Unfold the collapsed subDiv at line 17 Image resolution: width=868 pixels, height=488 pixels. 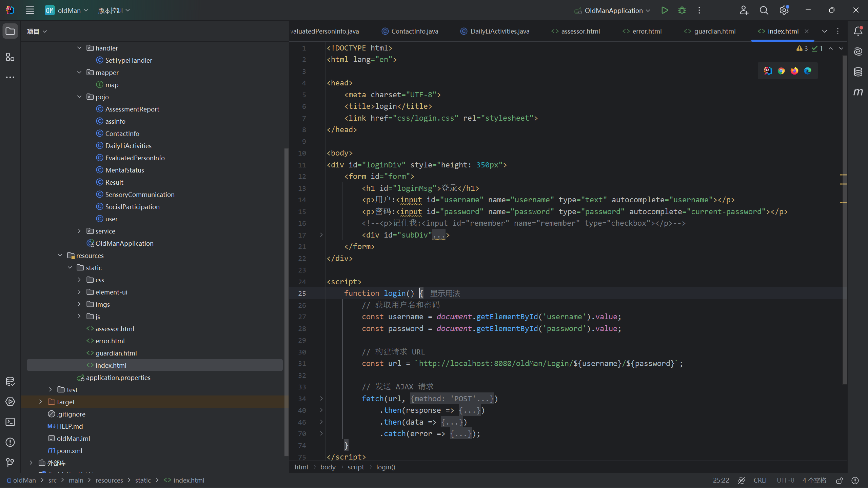click(x=321, y=235)
